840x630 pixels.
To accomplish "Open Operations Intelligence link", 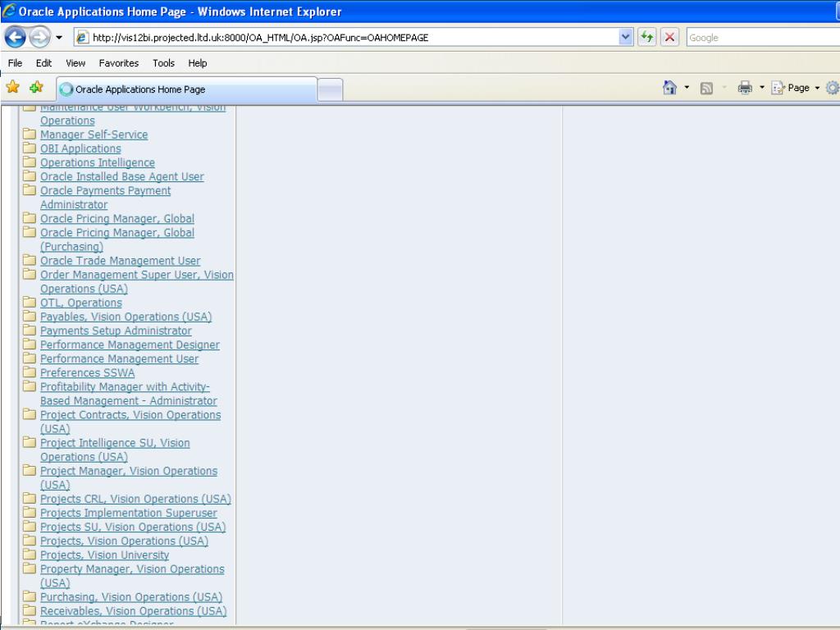I will (x=98, y=162).
